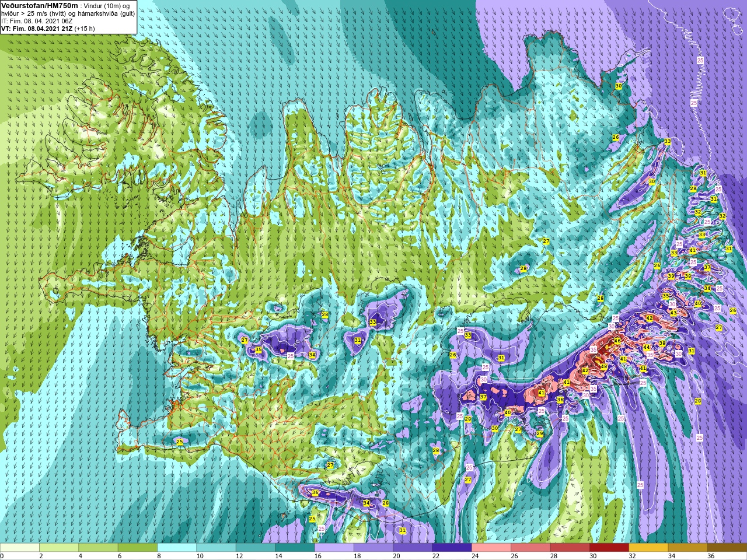Image resolution: width=747 pixels, height=560 pixels.
Task: Pick the dark red 30–32 m/s legend swatch
Action: coord(609,548)
